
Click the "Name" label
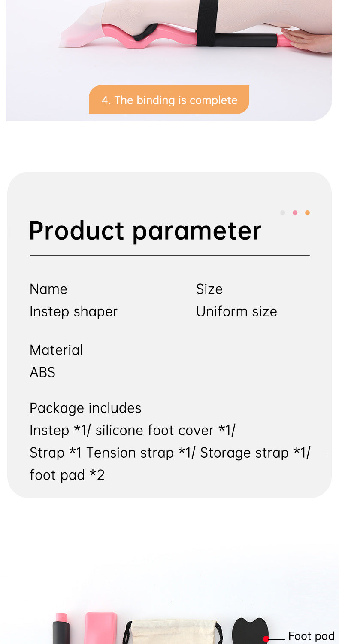(48, 289)
